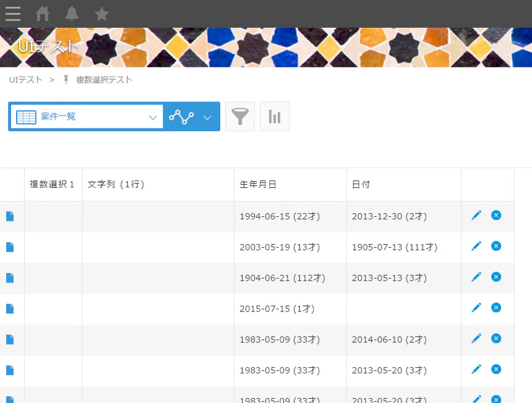Delete the record with birthdate 1994-06-15
Viewport: 532px width, 403px height.
[x=496, y=215]
